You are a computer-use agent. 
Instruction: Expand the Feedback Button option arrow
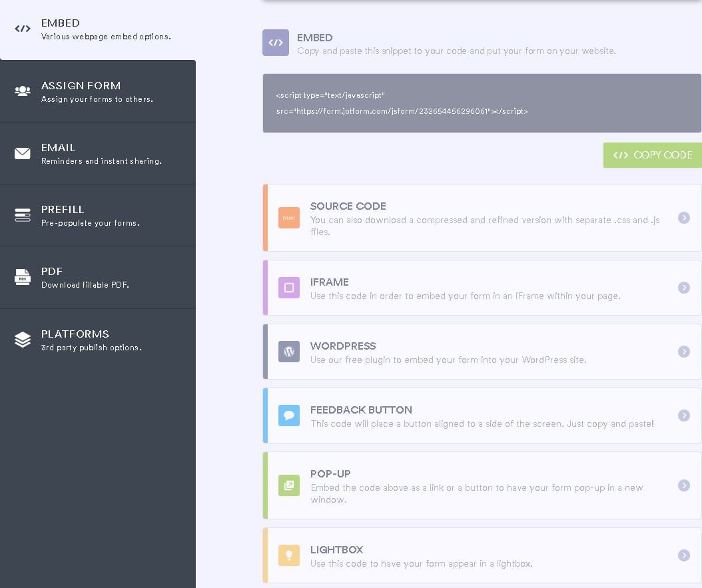[x=683, y=416]
